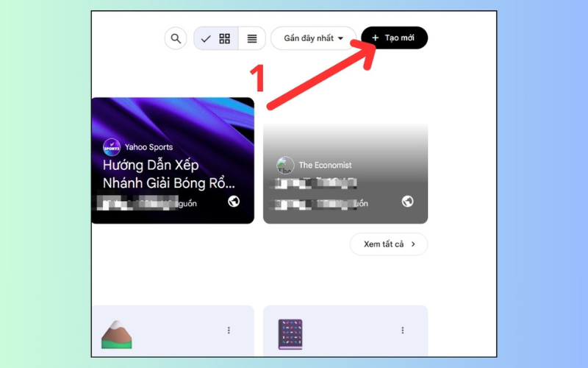Open the three-dot menu on the mountain notebook
This screenshot has width=588, height=368.
[229, 330]
